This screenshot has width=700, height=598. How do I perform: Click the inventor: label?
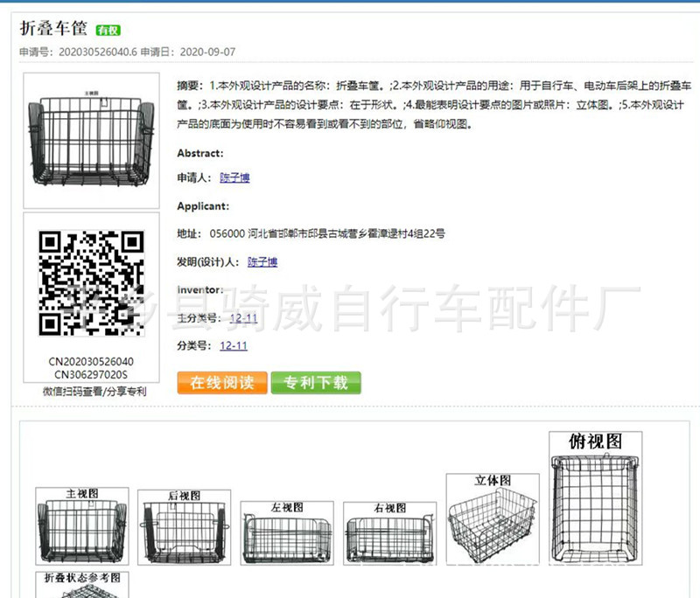point(200,290)
